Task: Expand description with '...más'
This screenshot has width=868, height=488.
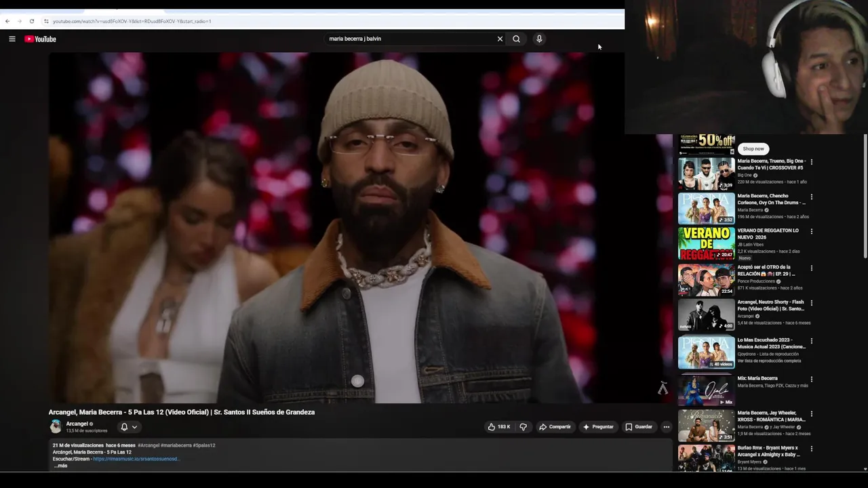Action: point(60,466)
